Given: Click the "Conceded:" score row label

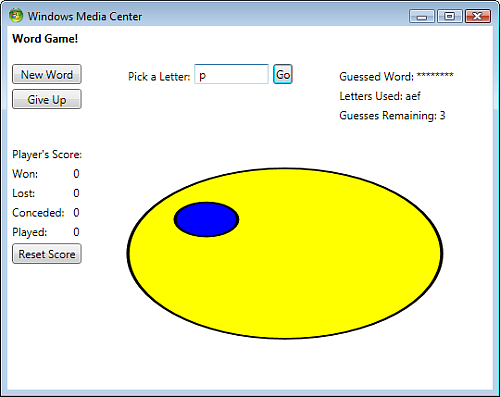Looking at the screenshot, I should [x=38, y=213].
